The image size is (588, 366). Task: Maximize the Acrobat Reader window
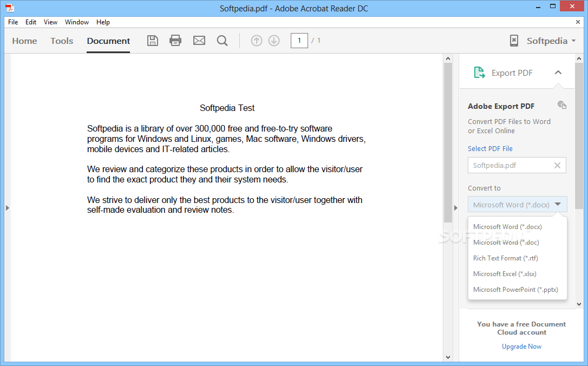pyautogui.click(x=553, y=6)
